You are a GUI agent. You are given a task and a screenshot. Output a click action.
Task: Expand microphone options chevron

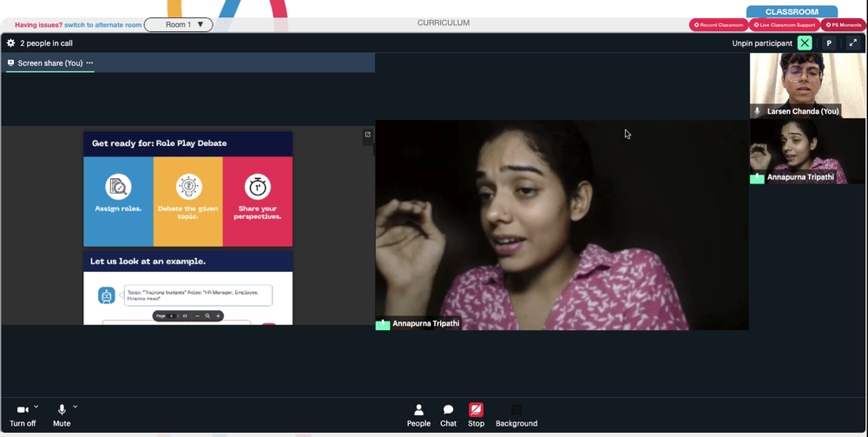click(x=76, y=407)
